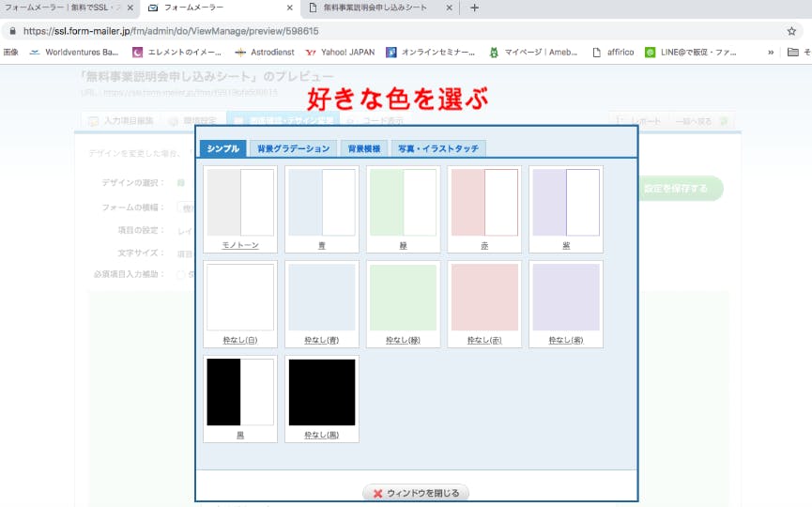The height and width of the screenshot is (507, 812).
Task: Choose the 緑 design thumbnail
Action: tap(403, 203)
